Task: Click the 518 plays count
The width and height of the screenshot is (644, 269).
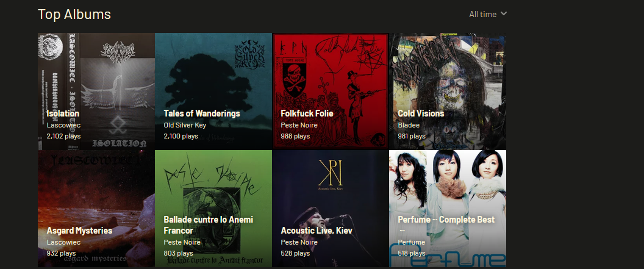Action: tap(412, 253)
